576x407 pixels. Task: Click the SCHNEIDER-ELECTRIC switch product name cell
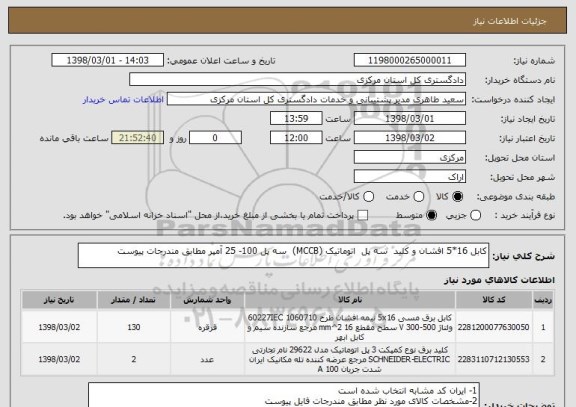tap(350, 360)
